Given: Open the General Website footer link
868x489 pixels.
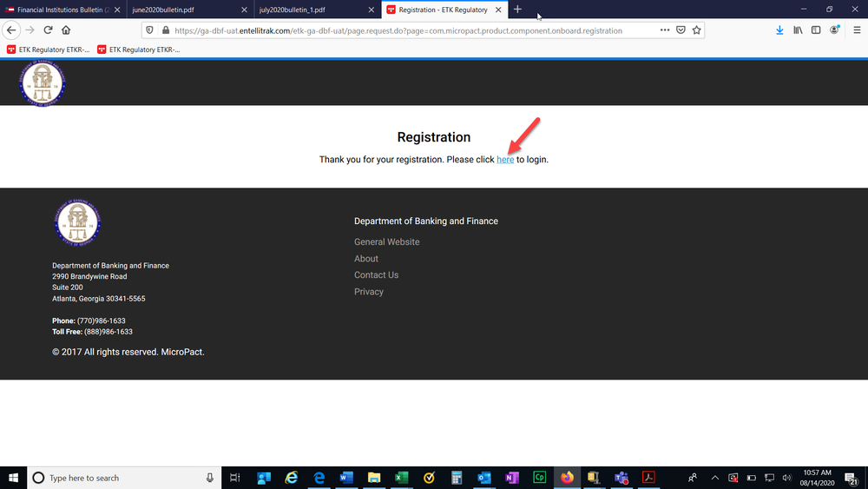Looking at the screenshot, I should coord(386,242).
